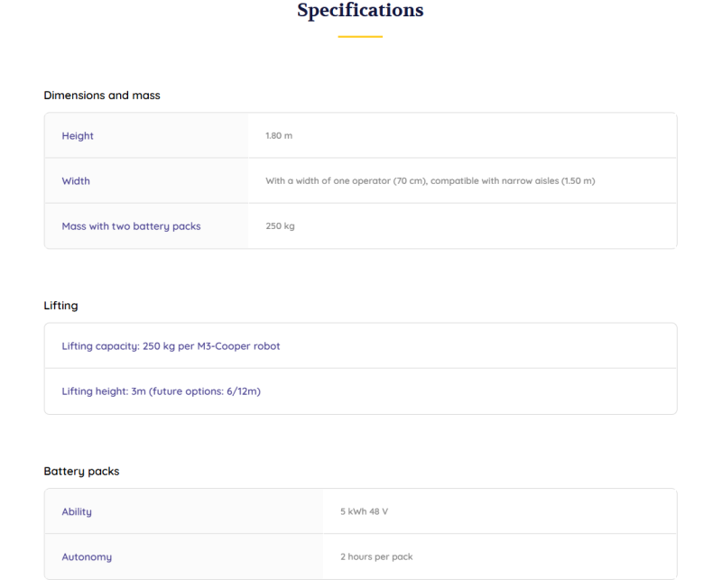
Task: Select the Height row label
Action: coord(78,135)
